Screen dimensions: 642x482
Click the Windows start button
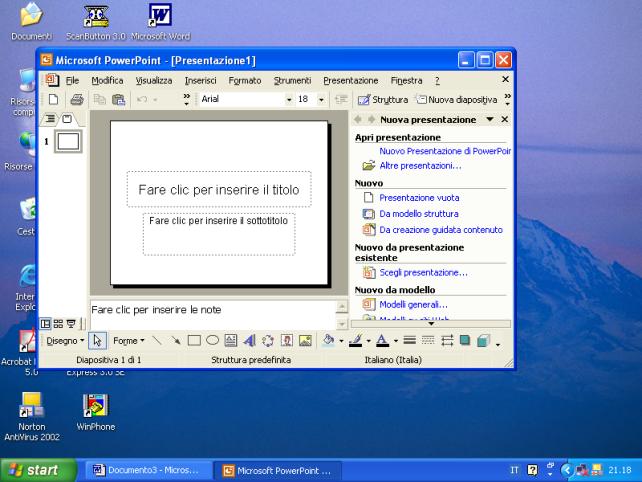pos(38,470)
